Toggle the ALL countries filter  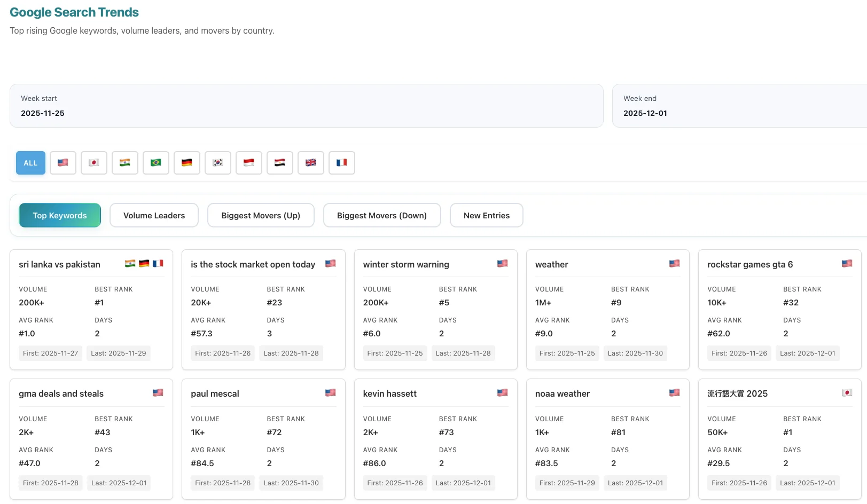pyautogui.click(x=30, y=163)
